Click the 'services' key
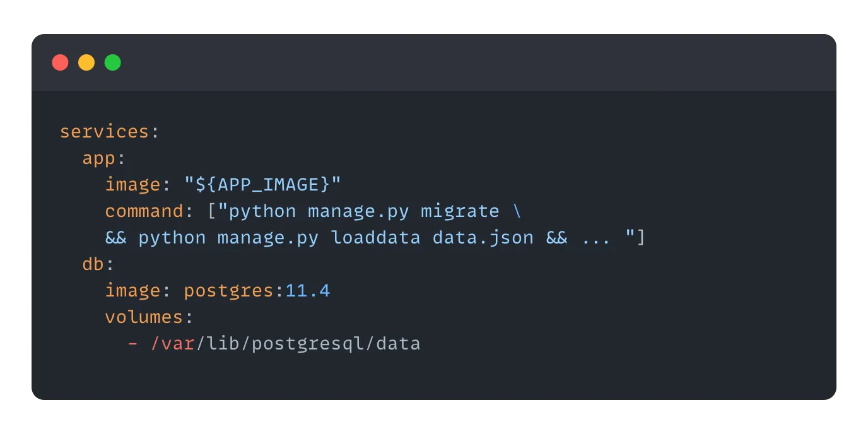Screen dimensions: 868x434 (x=104, y=132)
